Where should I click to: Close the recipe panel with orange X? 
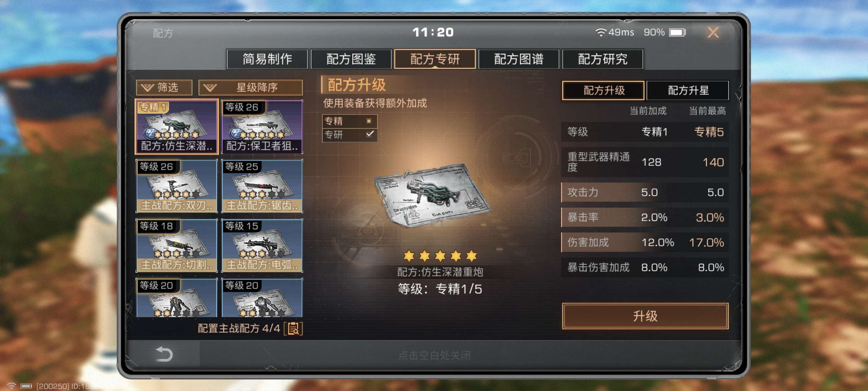click(713, 32)
